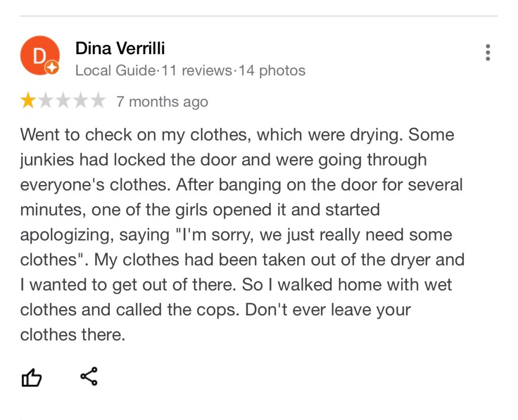Screen dimensions: 518x420
Task: Click the thumbs-up like icon
Action: tap(31, 377)
